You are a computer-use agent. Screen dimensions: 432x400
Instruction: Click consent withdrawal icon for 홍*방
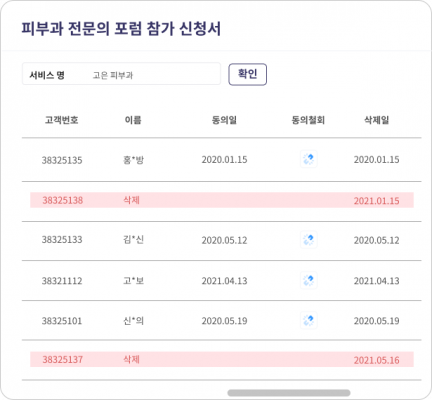click(309, 159)
